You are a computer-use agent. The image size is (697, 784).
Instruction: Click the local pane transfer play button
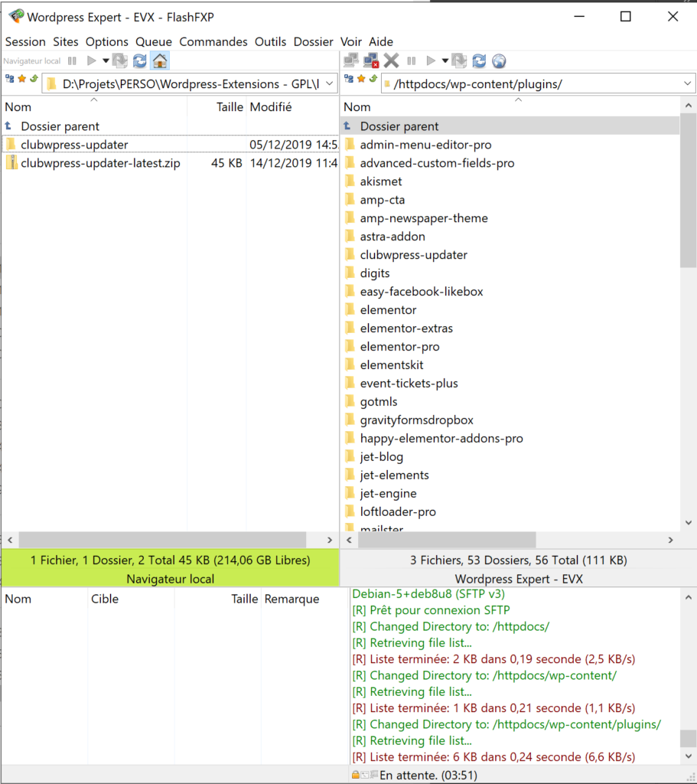[x=92, y=61]
